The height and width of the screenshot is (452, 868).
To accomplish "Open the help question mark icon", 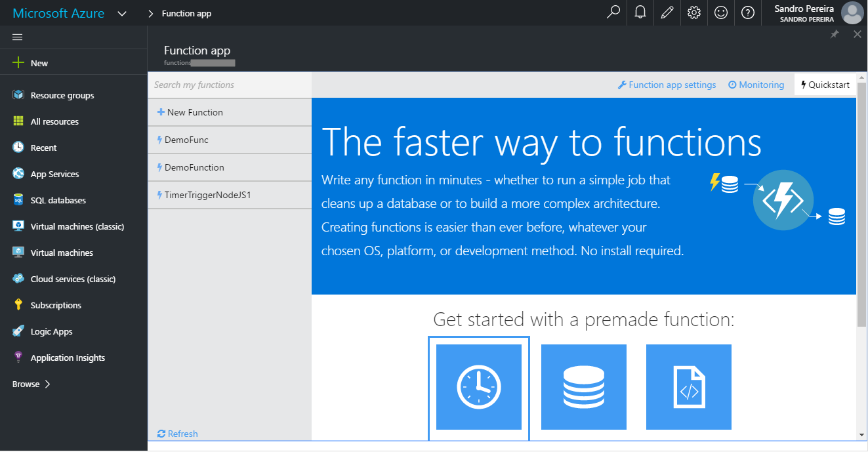I will coord(748,12).
